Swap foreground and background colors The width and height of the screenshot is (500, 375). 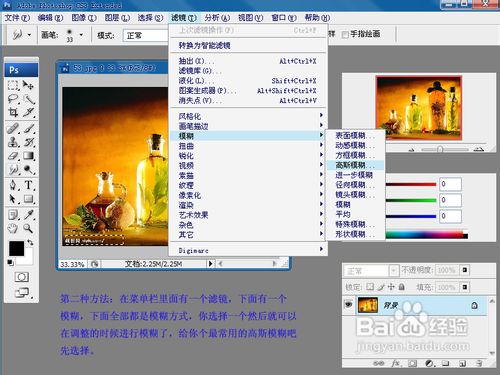[x=30, y=242]
